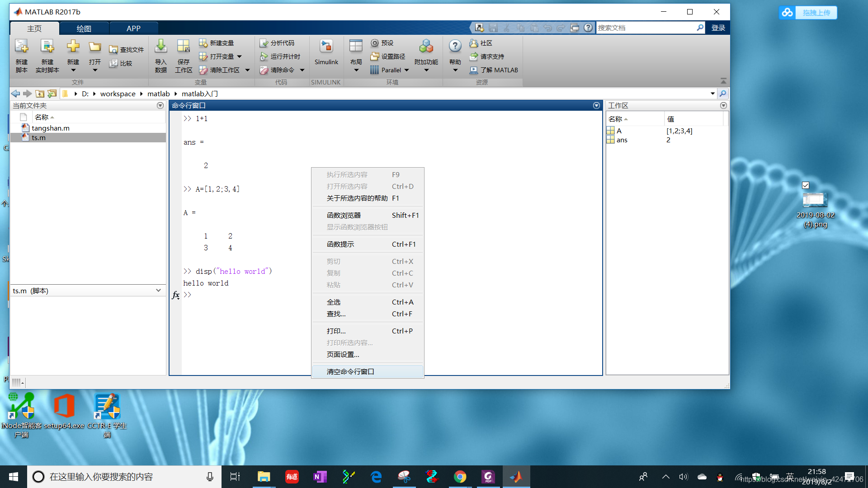868x488 pixels.
Task: Open Community (社区)
Action: [x=481, y=43]
